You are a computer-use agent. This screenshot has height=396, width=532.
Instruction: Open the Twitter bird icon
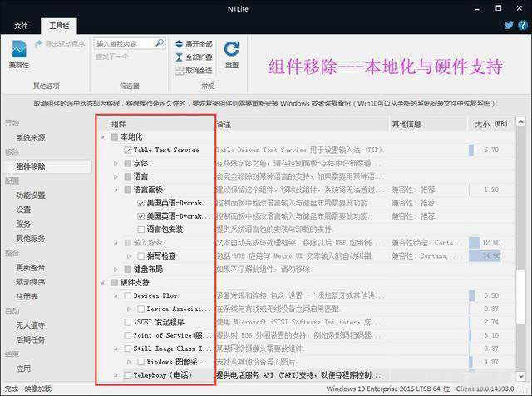pos(509,25)
